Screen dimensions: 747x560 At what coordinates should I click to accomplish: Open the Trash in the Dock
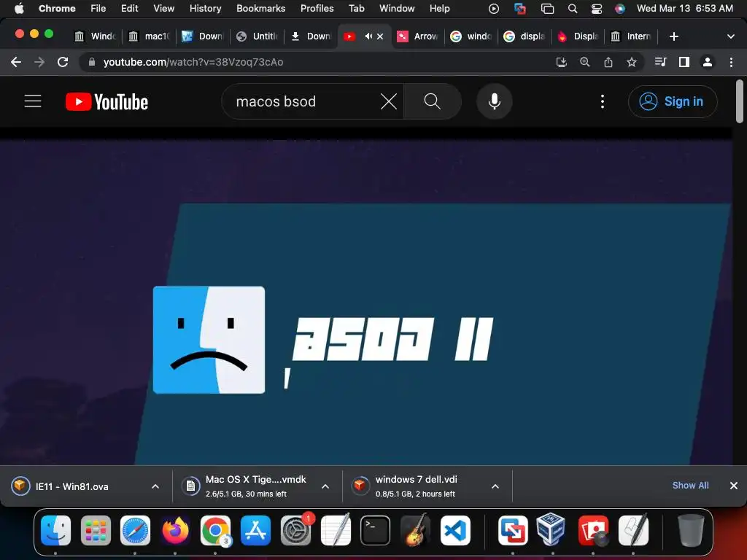pos(691,530)
